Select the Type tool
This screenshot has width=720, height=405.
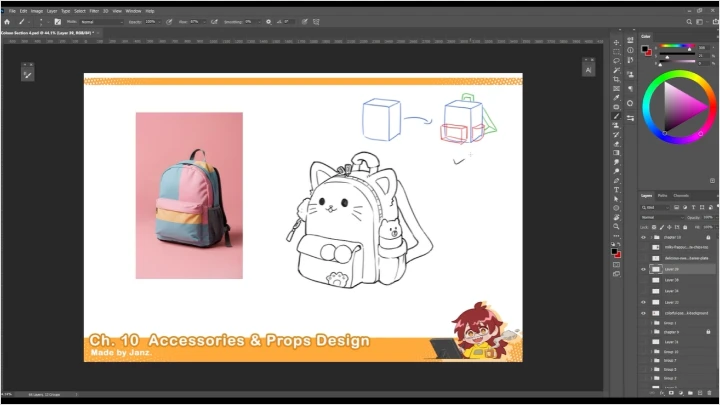(x=617, y=189)
